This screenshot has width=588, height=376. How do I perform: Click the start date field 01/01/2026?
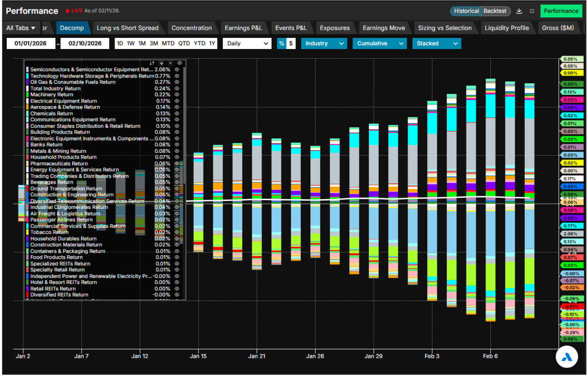31,43
